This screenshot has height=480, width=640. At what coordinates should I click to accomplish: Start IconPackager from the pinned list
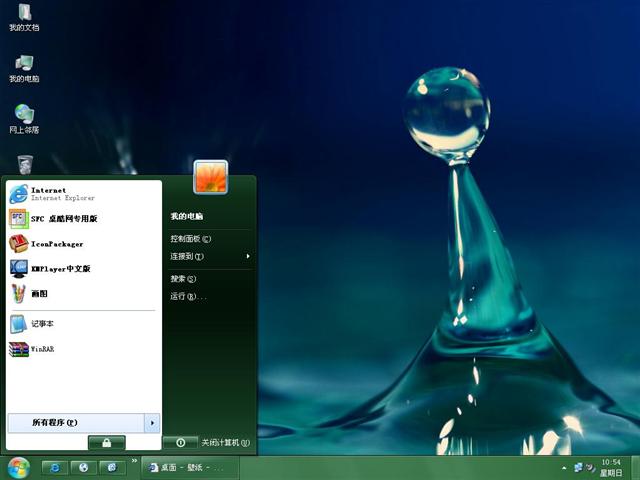click(56, 243)
